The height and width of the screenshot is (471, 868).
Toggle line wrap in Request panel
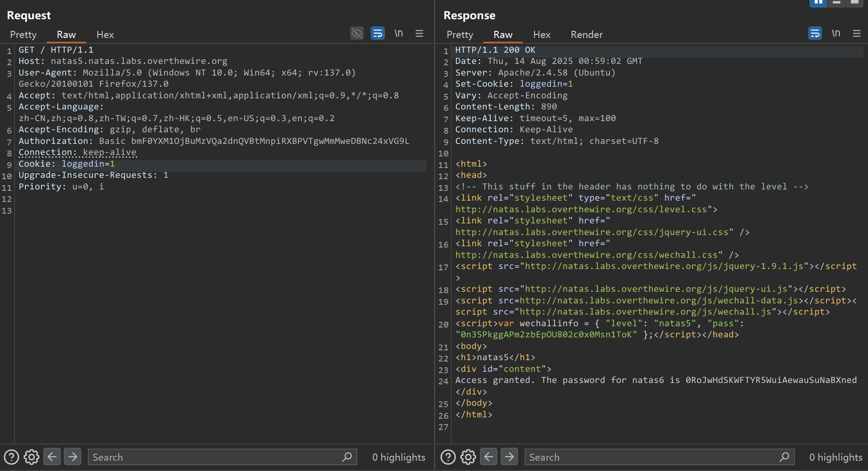[378, 33]
